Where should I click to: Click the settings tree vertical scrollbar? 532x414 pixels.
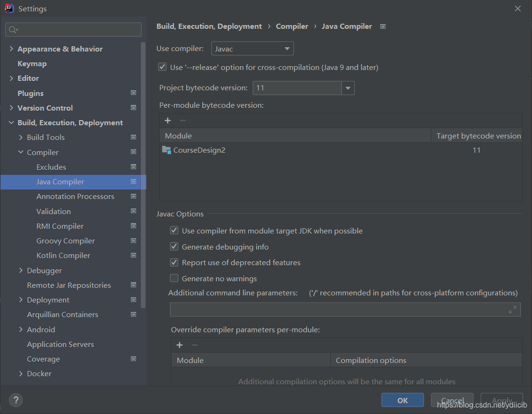143,175
